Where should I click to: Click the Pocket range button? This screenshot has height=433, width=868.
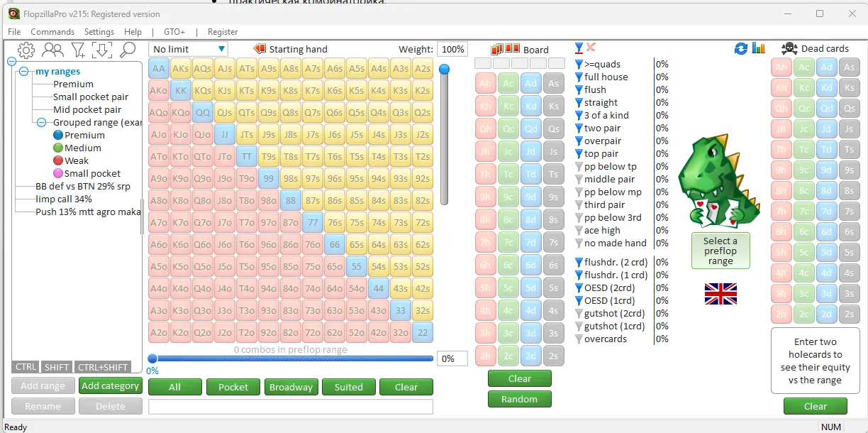coord(233,387)
